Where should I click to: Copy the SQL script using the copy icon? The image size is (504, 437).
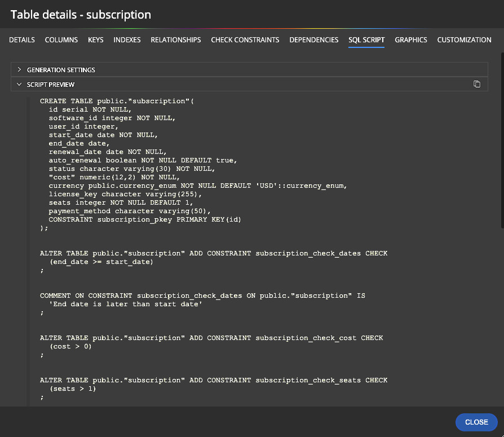pyautogui.click(x=477, y=83)
